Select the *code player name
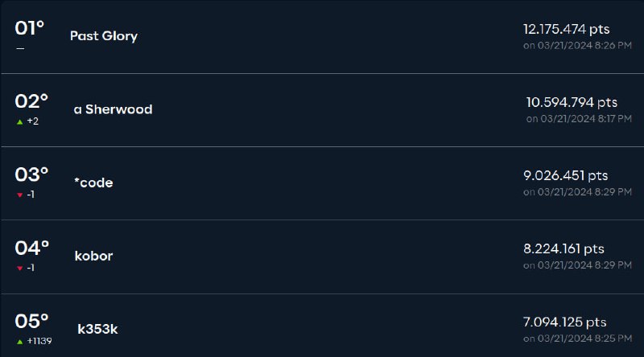The height and width of the screenshot is (357, 644). [x=93, y=183]
